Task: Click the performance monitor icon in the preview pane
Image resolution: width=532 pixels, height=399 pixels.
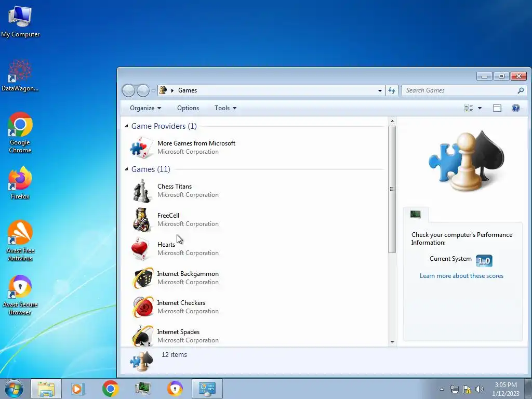Action: click(x=415, y=214)
